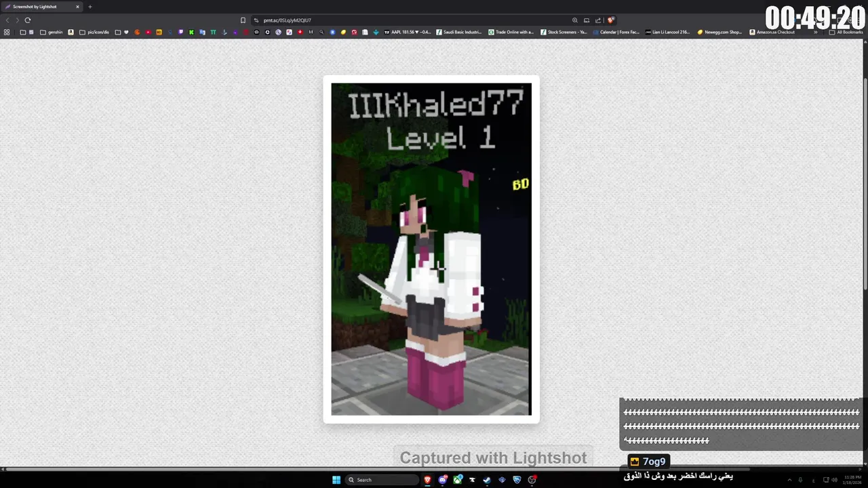The width and height of the screenshot is (868, 488).
Task: Open Steam from the taskbar
Action: point(486,480)
